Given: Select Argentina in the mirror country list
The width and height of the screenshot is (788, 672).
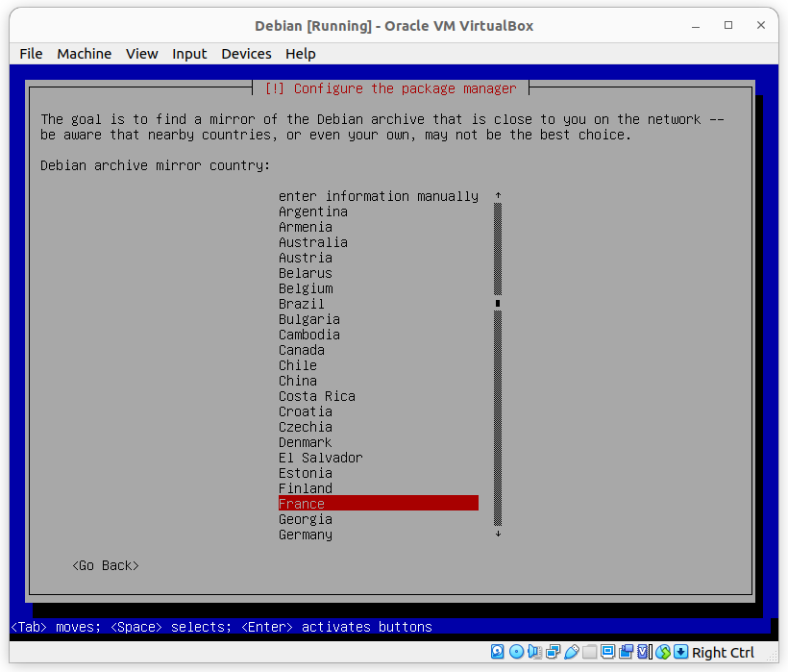Looking at the screenshot, I should coord(313,212).
